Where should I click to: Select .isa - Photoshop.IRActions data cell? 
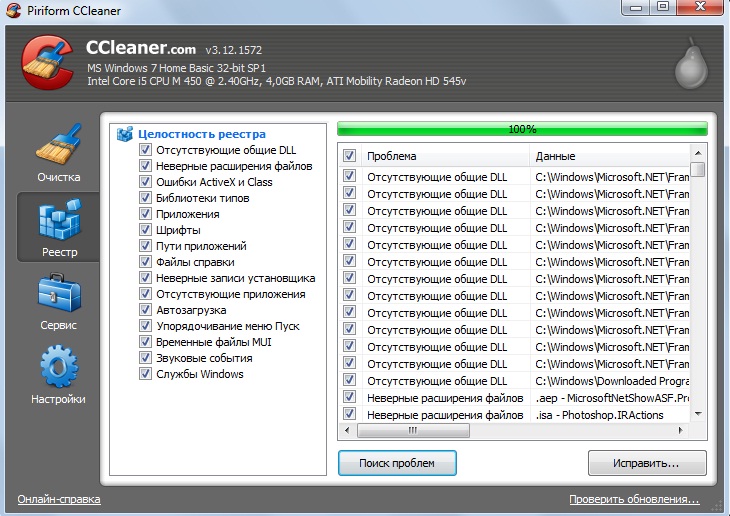610,414
